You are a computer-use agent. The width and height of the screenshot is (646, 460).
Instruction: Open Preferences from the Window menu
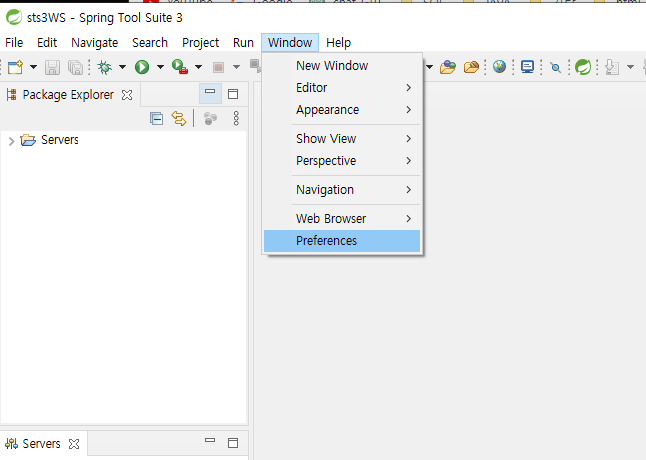[x=342, y=241]
